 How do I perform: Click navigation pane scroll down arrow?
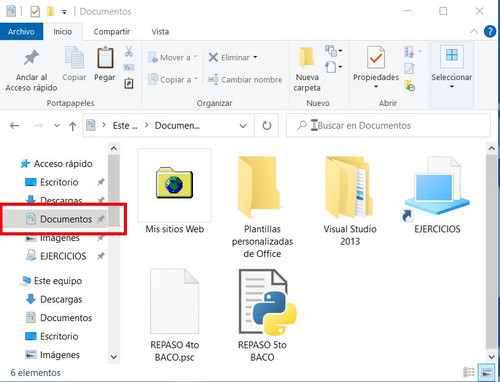click(114, 357)
